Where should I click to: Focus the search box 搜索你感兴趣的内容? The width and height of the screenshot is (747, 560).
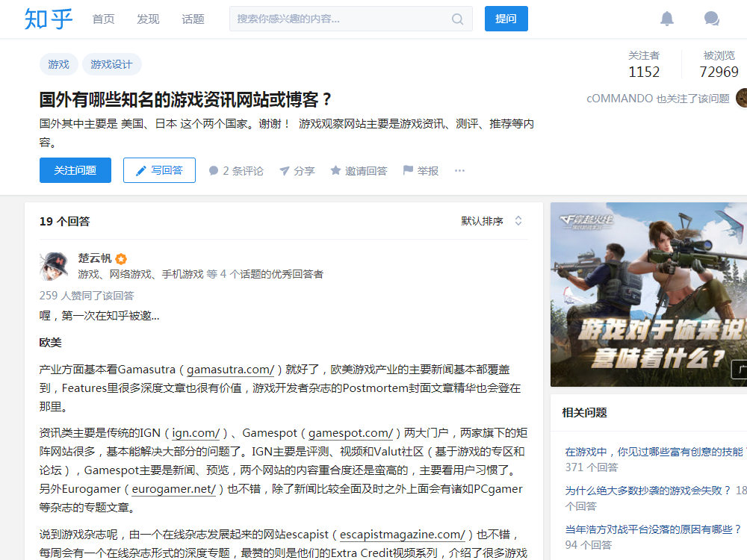click(350, 19)
